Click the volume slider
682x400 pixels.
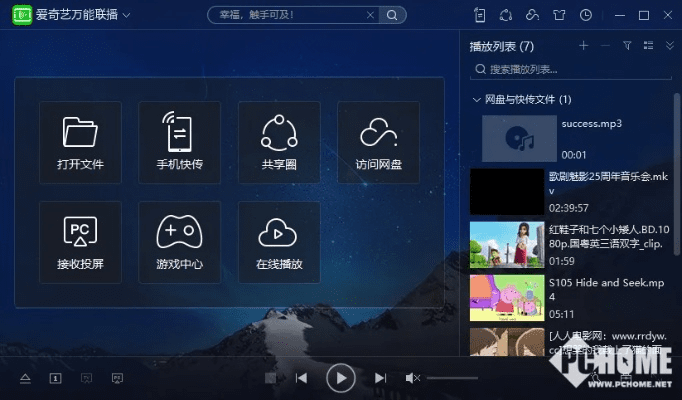point(452,378)
